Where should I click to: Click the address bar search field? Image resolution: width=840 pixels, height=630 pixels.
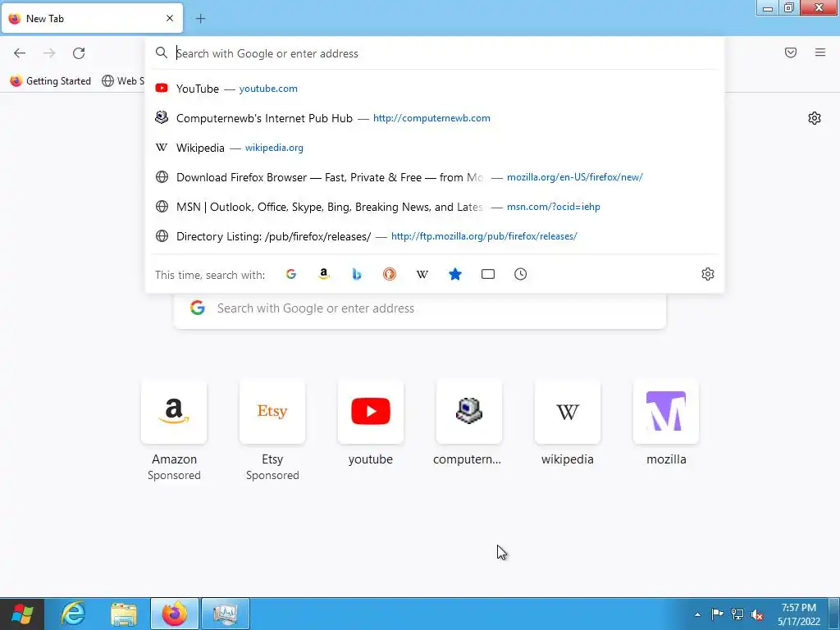pos(434,53)
